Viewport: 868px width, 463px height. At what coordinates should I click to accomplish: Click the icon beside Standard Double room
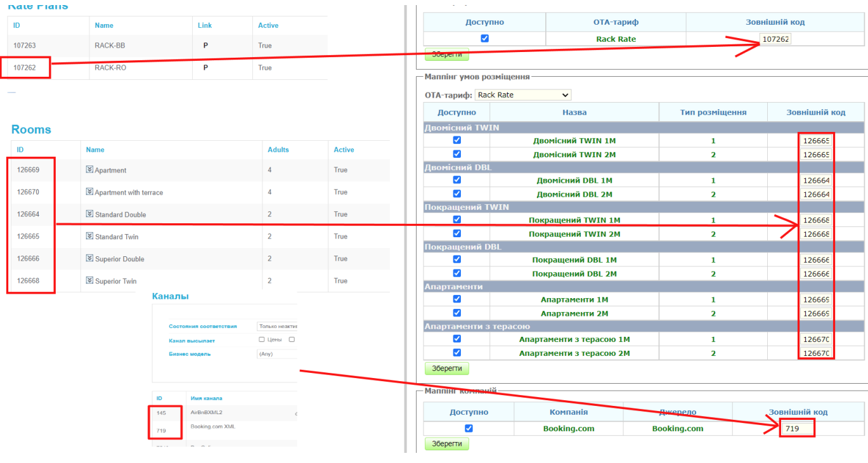[x=89, y=214]
